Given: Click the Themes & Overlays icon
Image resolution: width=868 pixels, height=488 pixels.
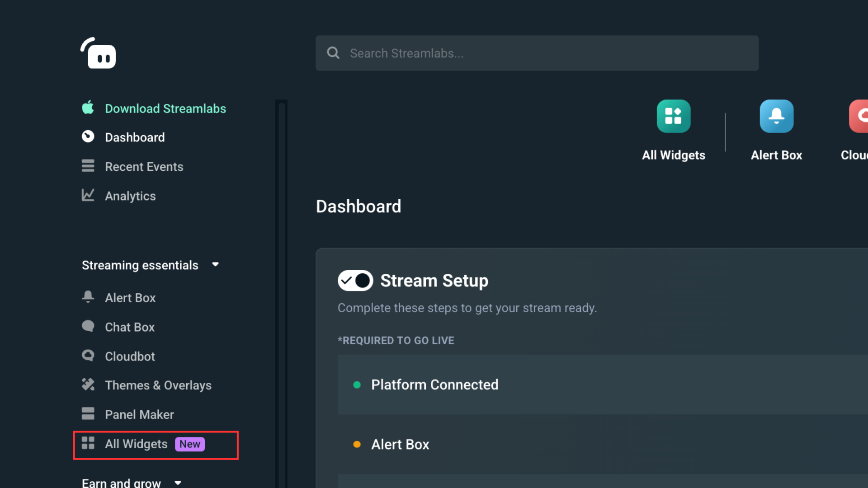Looking at the screenshot, I should click(x=88, y=385).
